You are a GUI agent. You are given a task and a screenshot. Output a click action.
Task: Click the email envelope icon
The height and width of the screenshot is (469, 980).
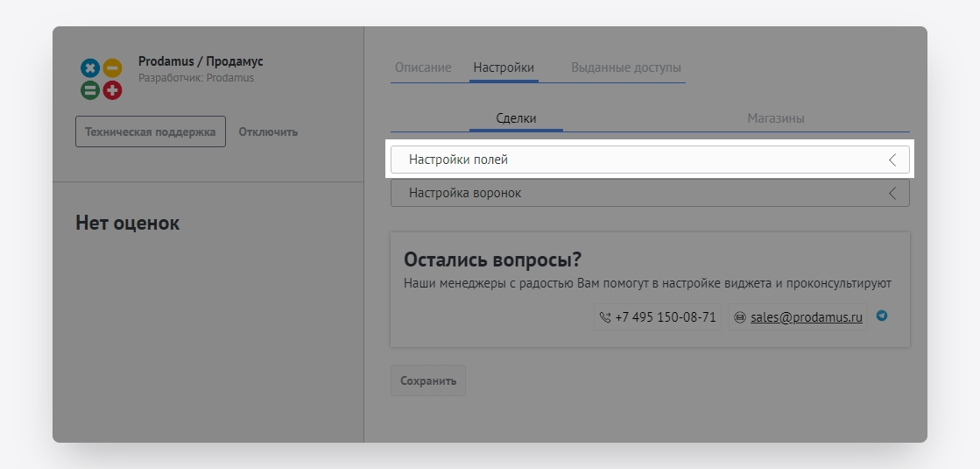740,317
